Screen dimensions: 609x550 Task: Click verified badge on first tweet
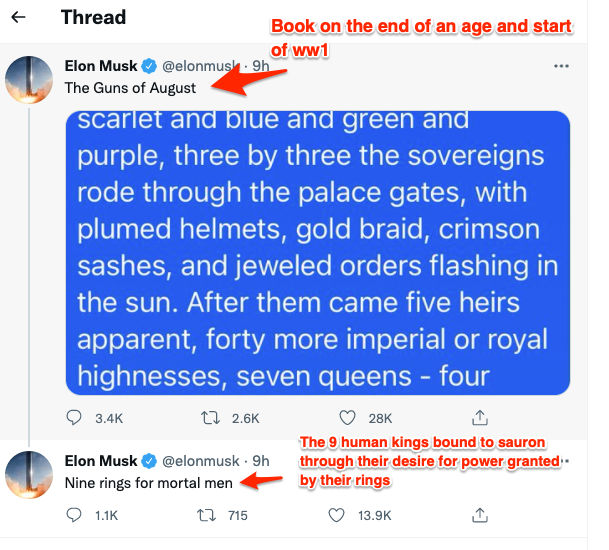[x=149, y=67]
